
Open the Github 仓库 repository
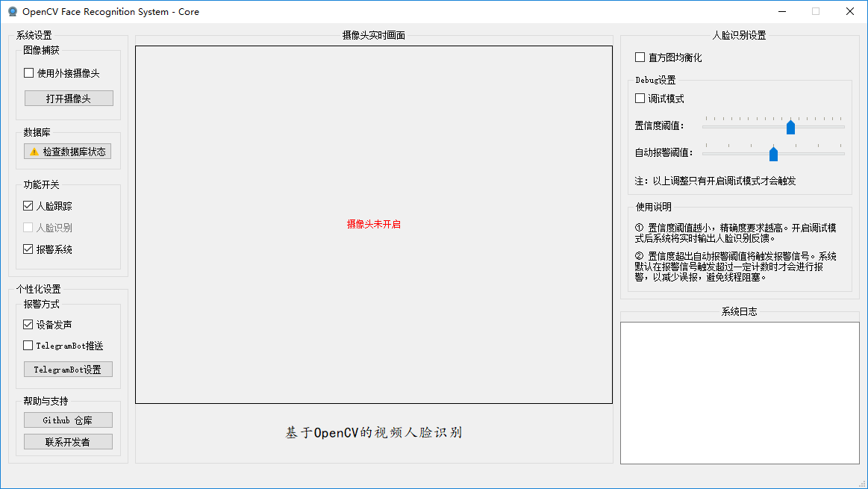(67, 420)
